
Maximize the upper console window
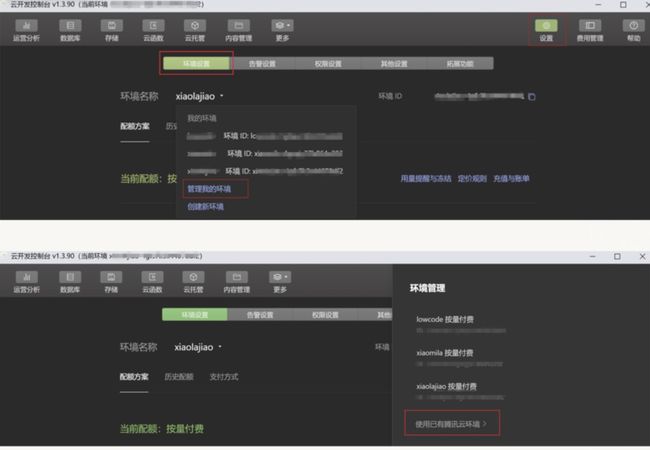click(623, 5)
